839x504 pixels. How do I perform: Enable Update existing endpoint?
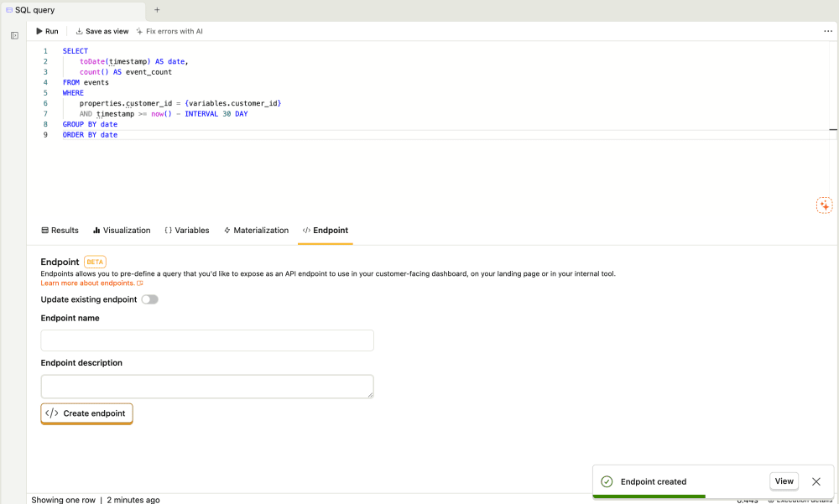(149, 299)
